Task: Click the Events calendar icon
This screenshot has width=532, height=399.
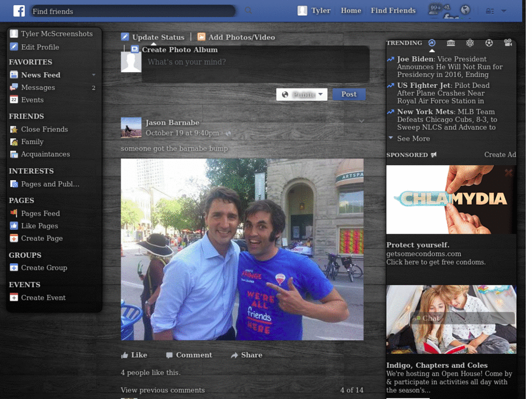Action: coord(14,99)
